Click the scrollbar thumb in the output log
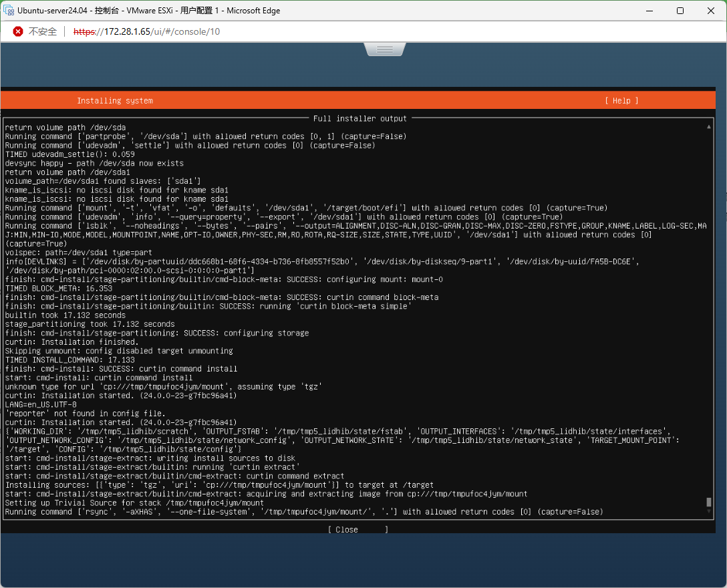Viewport: 727px width, 588px height. 709,502
